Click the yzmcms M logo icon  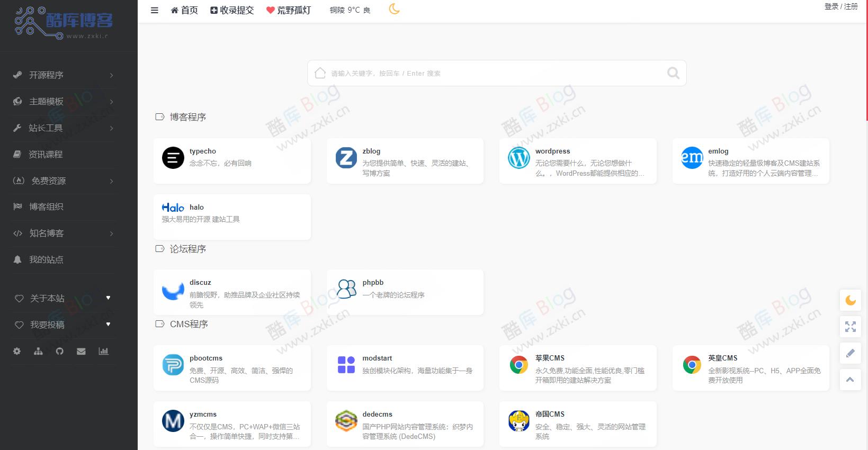click(x=173, y=421)
